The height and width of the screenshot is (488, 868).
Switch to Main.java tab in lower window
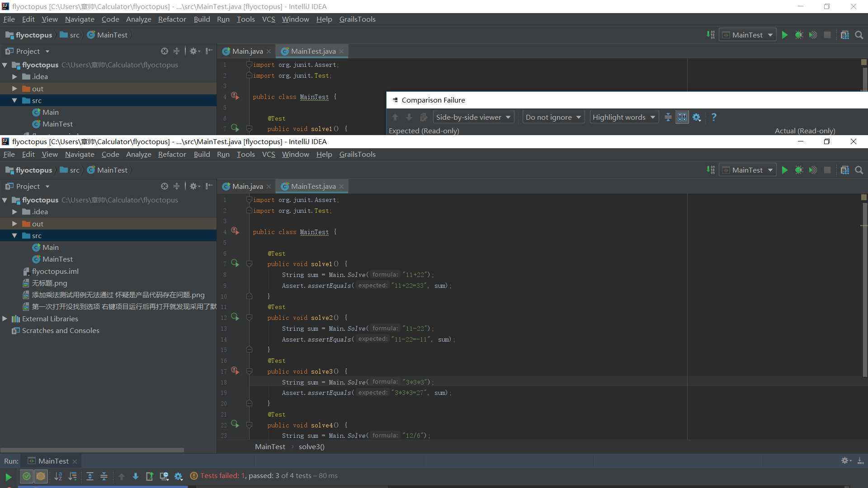(247, 186)
